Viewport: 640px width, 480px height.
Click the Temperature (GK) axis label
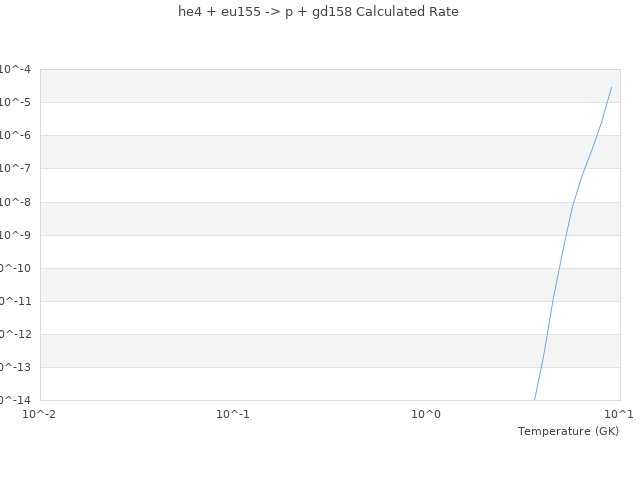pos(568,431)
